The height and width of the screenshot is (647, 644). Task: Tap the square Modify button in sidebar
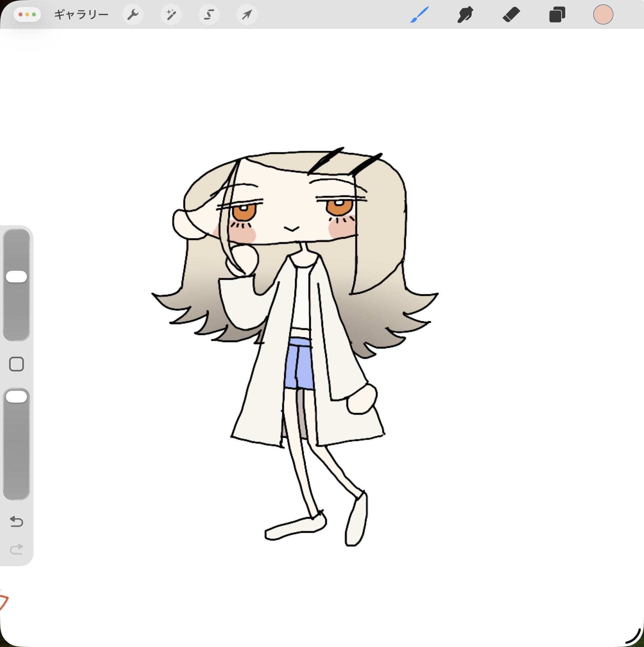[16, 364]
